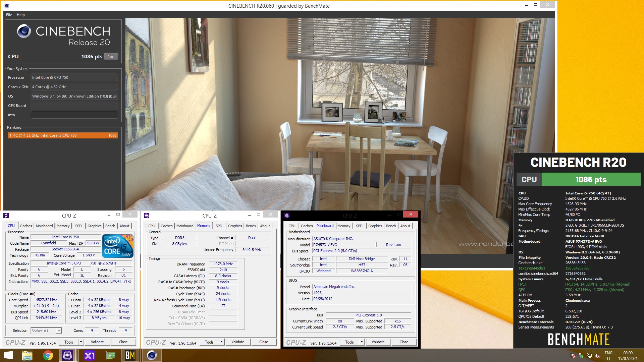The width and height of the screenshot is (644, 362).
Task: Click Validate in first CPU-Z window
Action: pyautogui.click(x=97, y=342)
